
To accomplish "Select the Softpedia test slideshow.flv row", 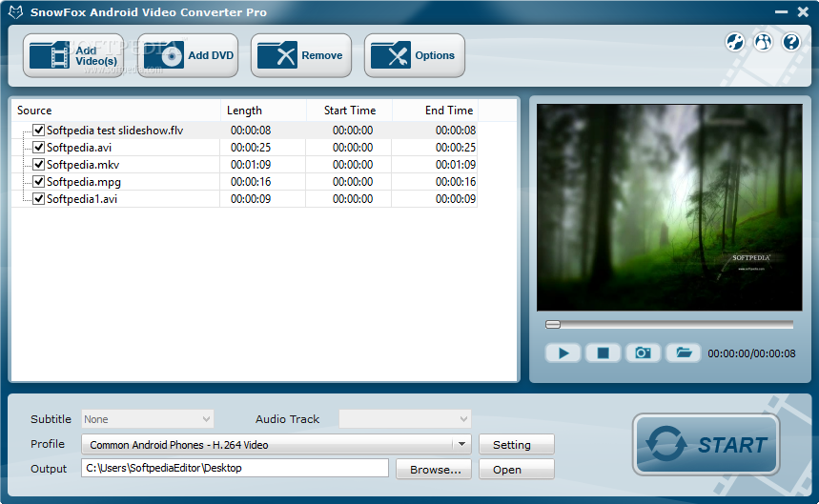I will pyautogui.click(x=244, y=130).
